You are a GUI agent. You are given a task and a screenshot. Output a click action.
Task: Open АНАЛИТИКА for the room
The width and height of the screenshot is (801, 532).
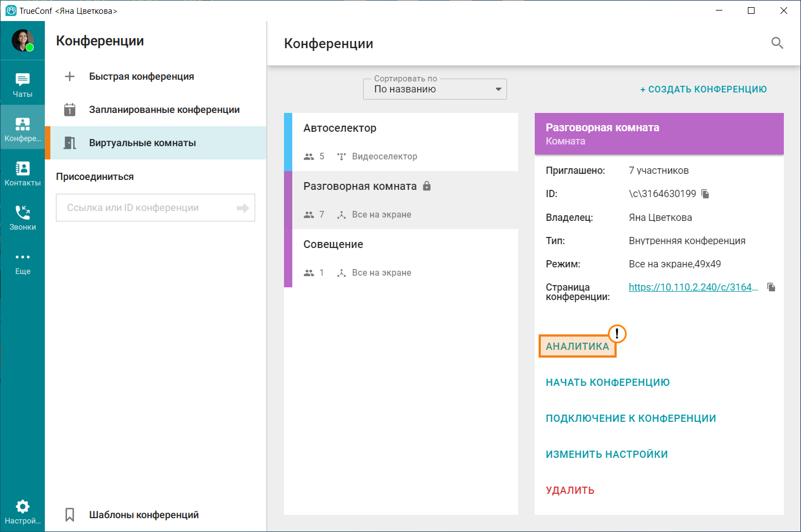(577, 347)
